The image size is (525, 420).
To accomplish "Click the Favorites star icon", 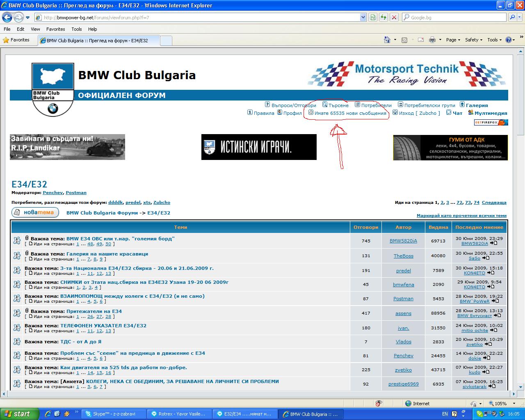I will [x=6, y=40].
